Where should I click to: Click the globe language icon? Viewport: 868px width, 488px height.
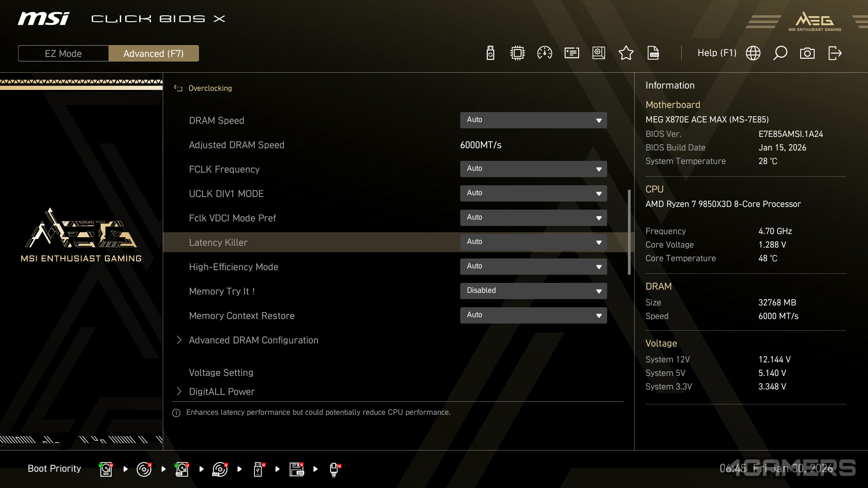(753, 53)
